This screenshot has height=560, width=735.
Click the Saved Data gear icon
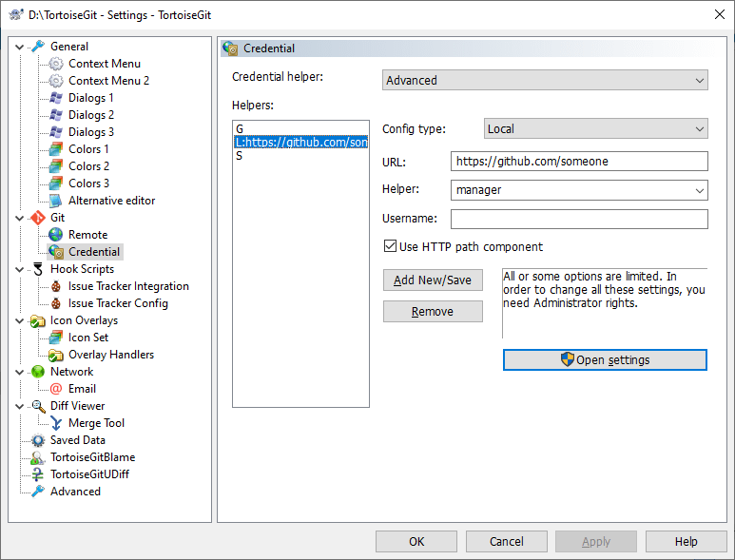pos(38,440)
